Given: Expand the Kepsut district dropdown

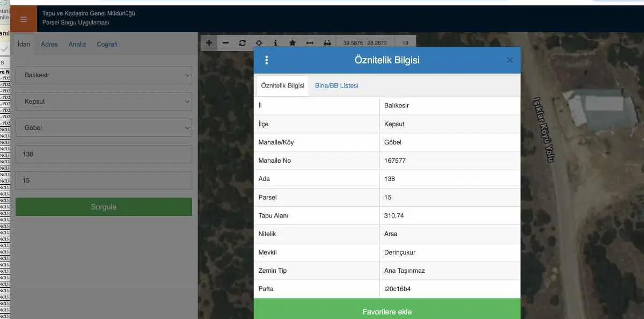Looking at the screenshot, I should [x=104, y=102].
